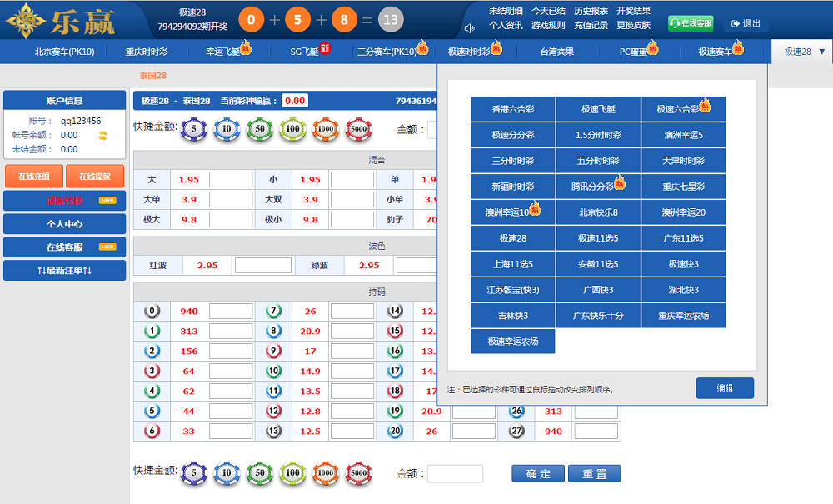Open the 北京赛车(PK10) tab
This screenshot has width=833, height=504.
tap(64, 52)
